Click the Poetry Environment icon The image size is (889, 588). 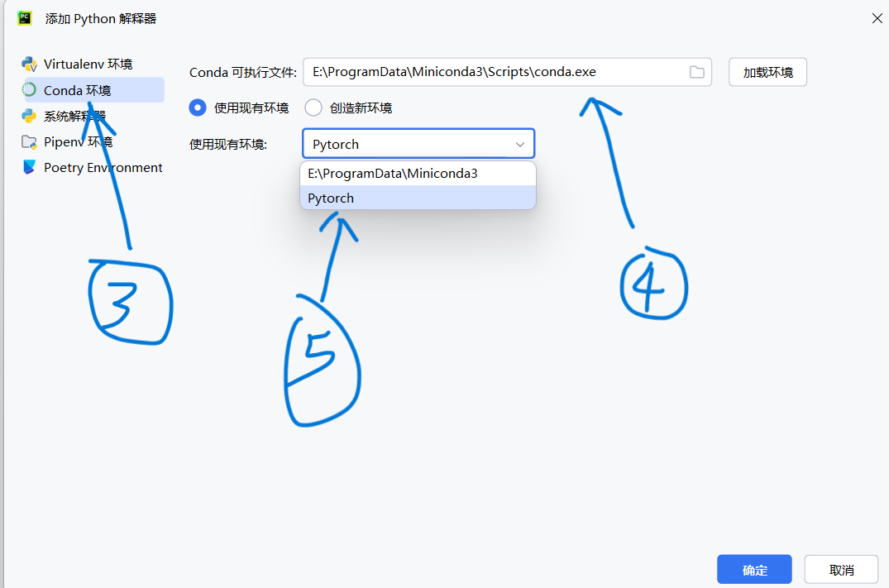tap(29, 167)
